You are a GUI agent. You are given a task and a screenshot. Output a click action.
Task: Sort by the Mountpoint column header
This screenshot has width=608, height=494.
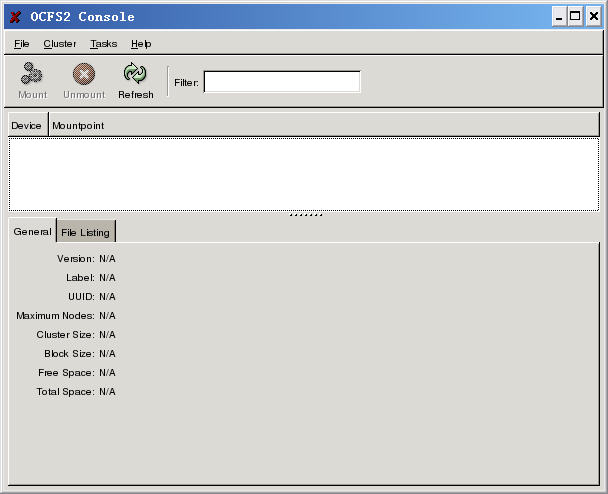pyautogui.click(x=324, y=125)
